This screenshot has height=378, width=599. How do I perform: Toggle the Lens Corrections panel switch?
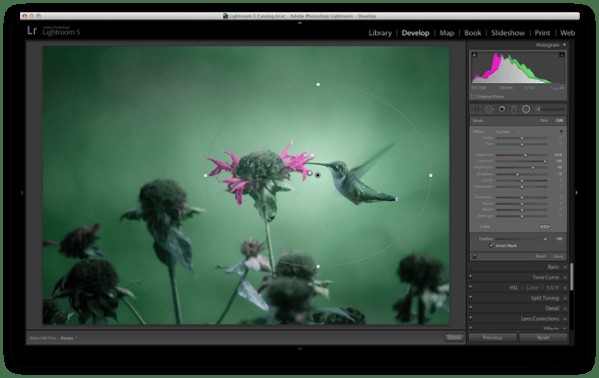(471, 317)
